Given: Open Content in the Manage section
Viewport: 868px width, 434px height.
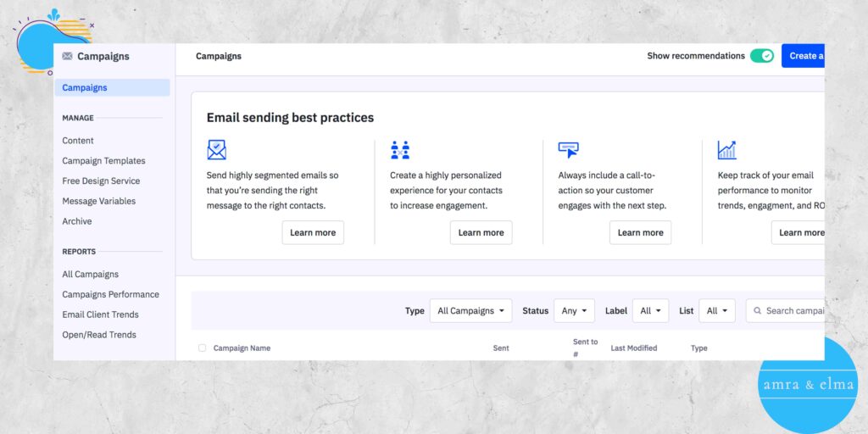Looking at the screenshot, I should tap(78, 141).
